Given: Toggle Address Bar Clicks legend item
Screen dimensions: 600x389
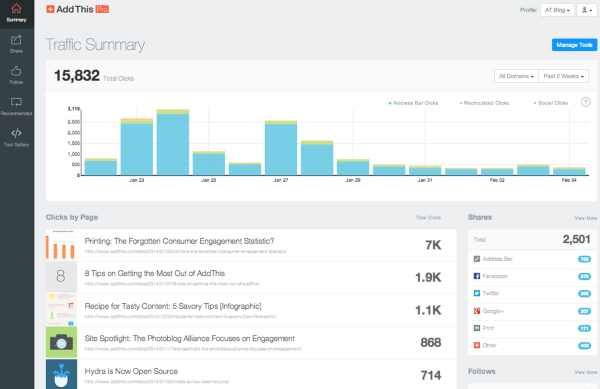Looking at the screenshot, I should coord(413,103).
